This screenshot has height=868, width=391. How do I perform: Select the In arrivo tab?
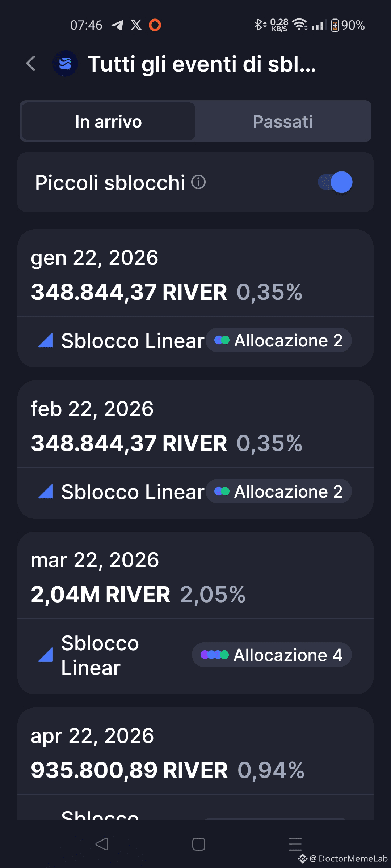[x=109, y=122]
